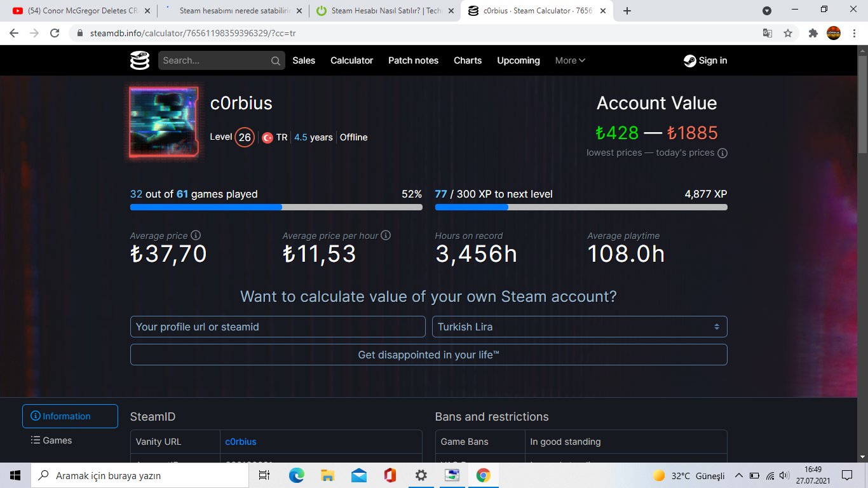Click the 3,456h hours on record value
This screenshot has height=488, width=868.
(476, 254)
